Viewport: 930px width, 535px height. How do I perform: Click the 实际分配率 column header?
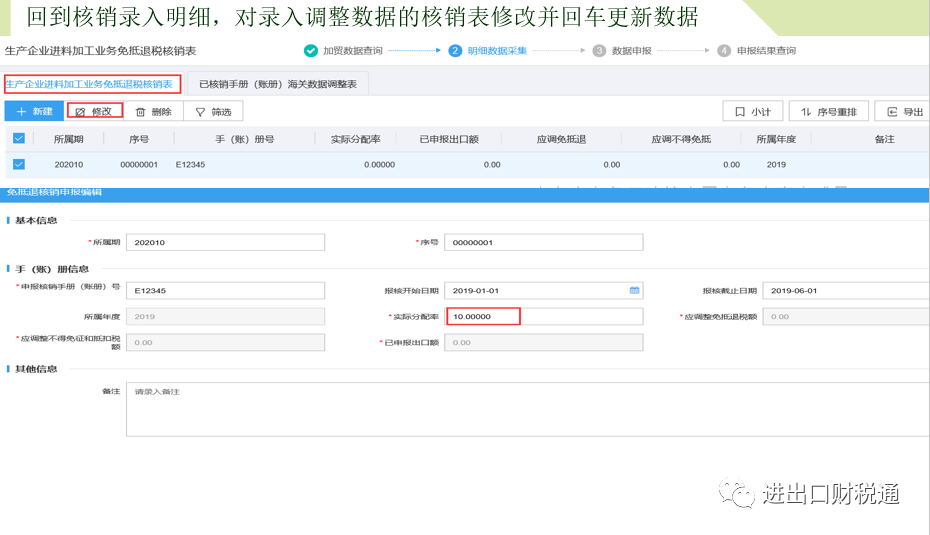pyautogui.click(x=355, y=139)
